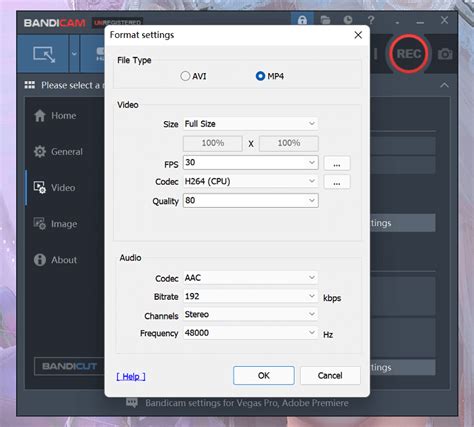Click the ellipsis button next to video Codec

[337, 182]
